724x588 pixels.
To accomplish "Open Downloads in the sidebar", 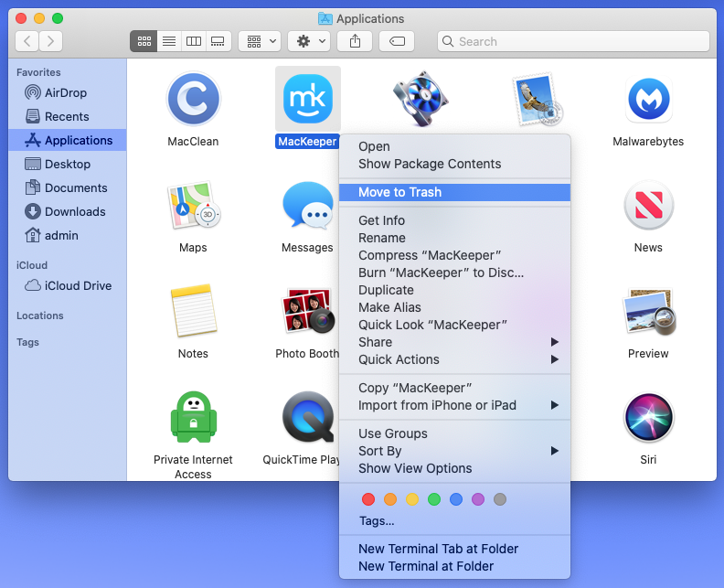I will [x=68, y=211].
